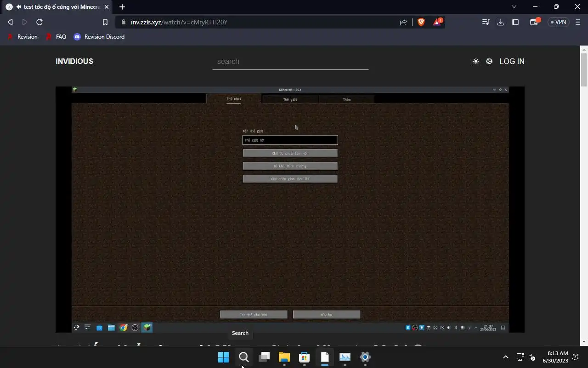Image resolution: width=588 pixels, height=368 pixels.
Task: Click the Minecraft video player
Action: [x=290, y=209]
